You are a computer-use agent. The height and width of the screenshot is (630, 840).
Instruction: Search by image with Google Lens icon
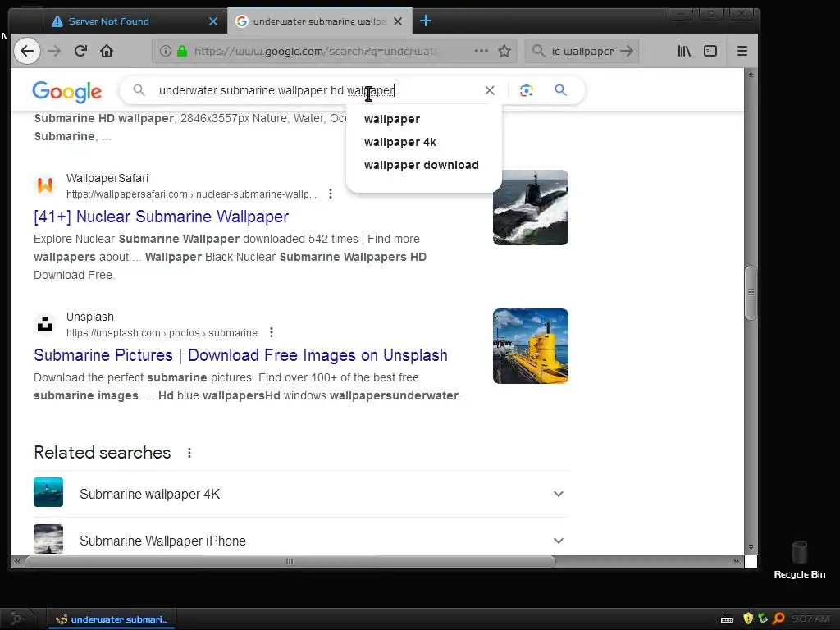[x=526, y=90]
